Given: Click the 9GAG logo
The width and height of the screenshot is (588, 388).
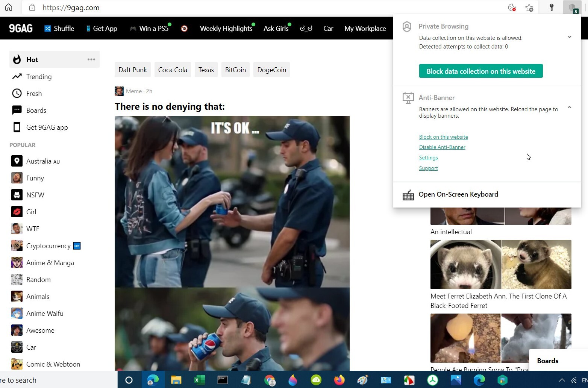Looking at the screenshot, I should [x=21, y=29].
